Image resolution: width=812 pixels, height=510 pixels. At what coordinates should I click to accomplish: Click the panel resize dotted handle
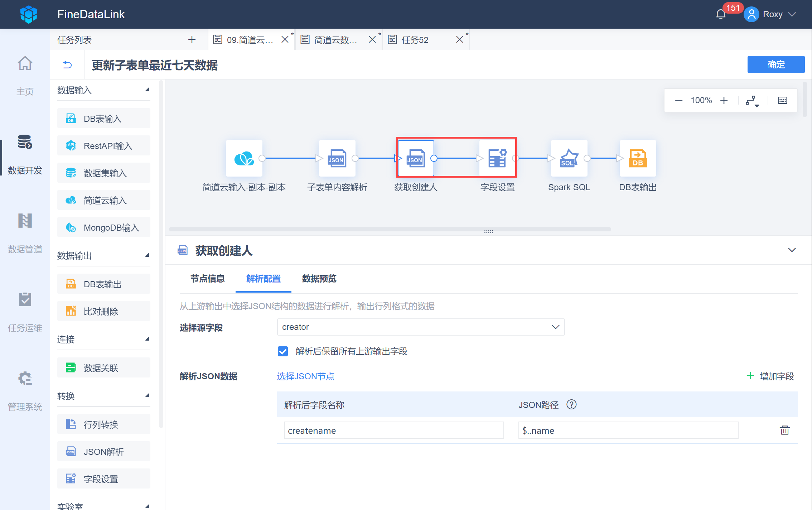point(489,232)
